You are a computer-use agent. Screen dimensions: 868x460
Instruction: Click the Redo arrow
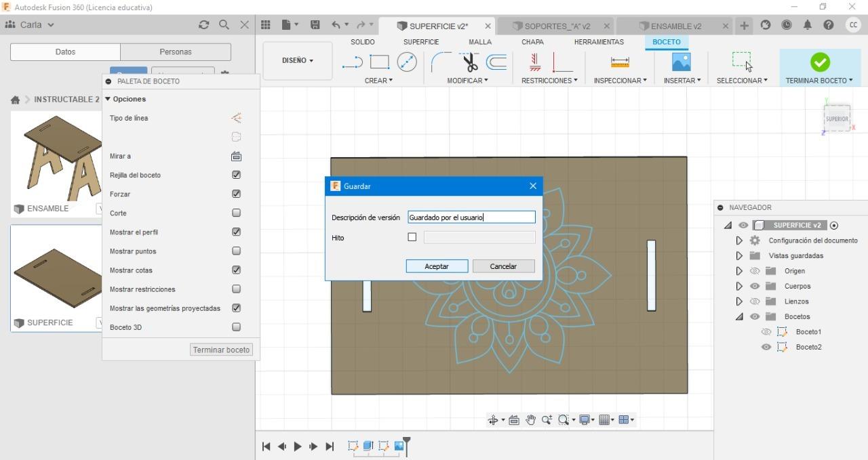pos(361,24)
